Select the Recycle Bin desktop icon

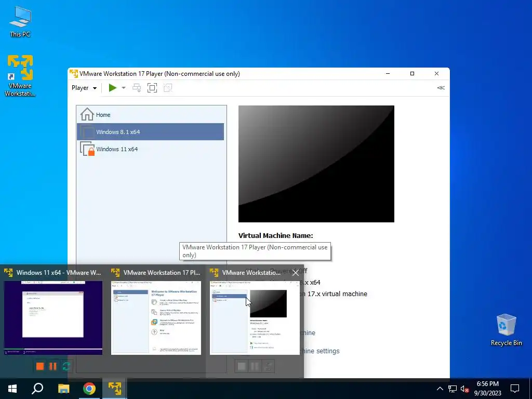(506, 330)
